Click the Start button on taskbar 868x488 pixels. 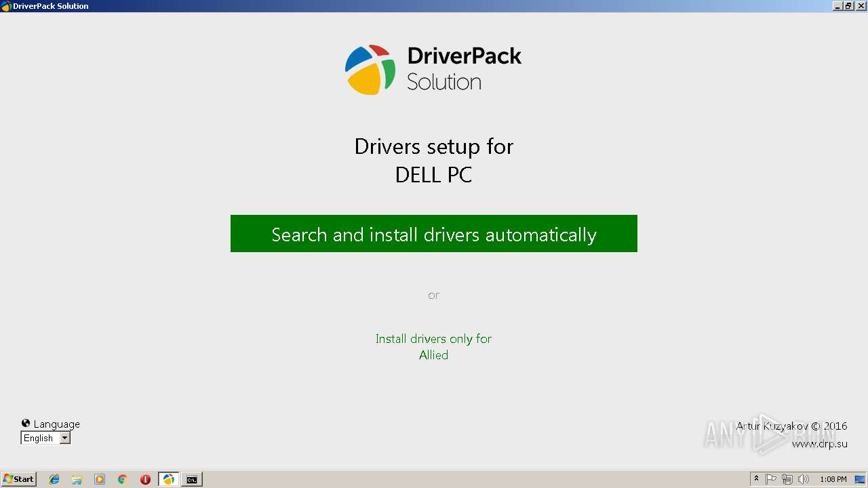(x=18, y=479)
